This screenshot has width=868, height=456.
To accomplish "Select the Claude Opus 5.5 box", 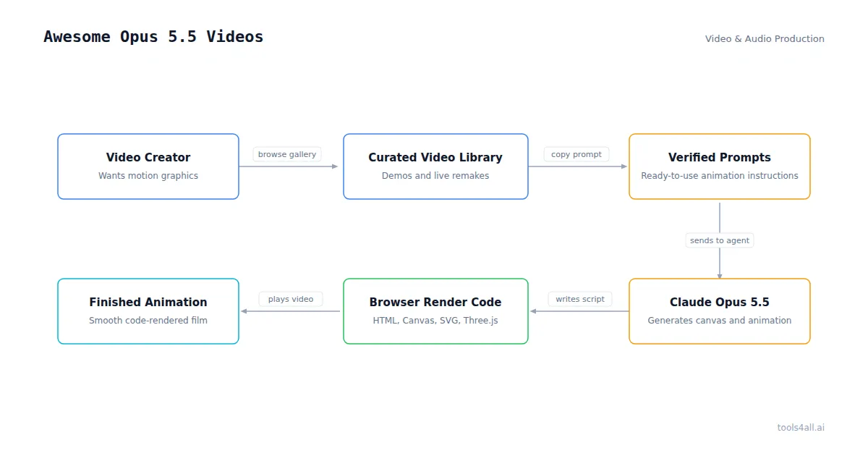I will (720, 311).
